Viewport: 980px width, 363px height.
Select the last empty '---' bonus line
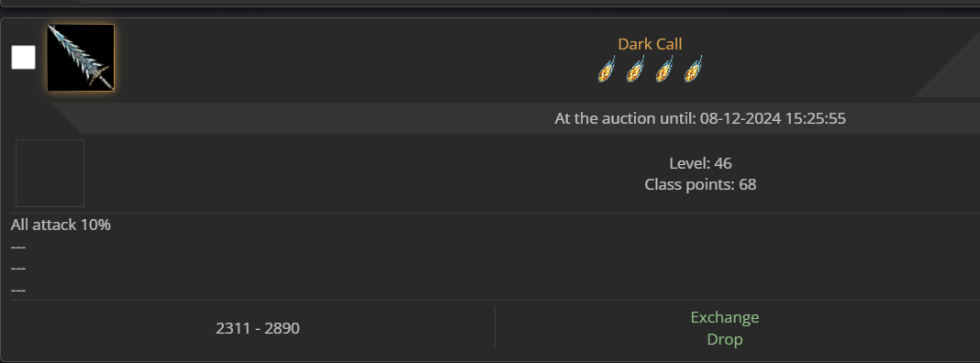point(18,291)
